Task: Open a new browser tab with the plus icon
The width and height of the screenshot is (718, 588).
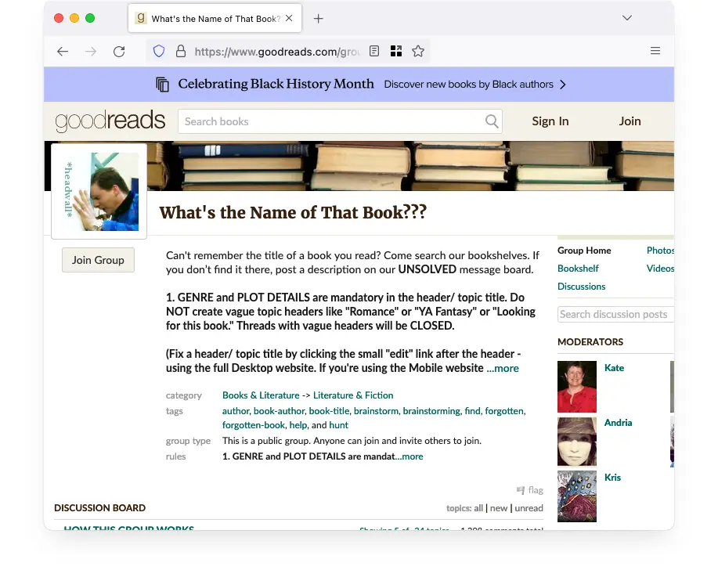Action: tap(318, 17)
